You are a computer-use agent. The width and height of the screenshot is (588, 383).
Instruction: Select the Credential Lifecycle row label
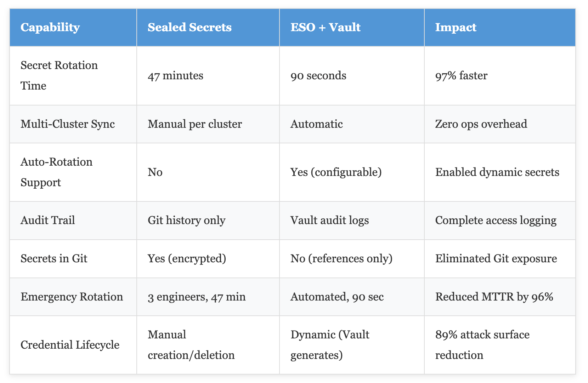pos(73,345)
